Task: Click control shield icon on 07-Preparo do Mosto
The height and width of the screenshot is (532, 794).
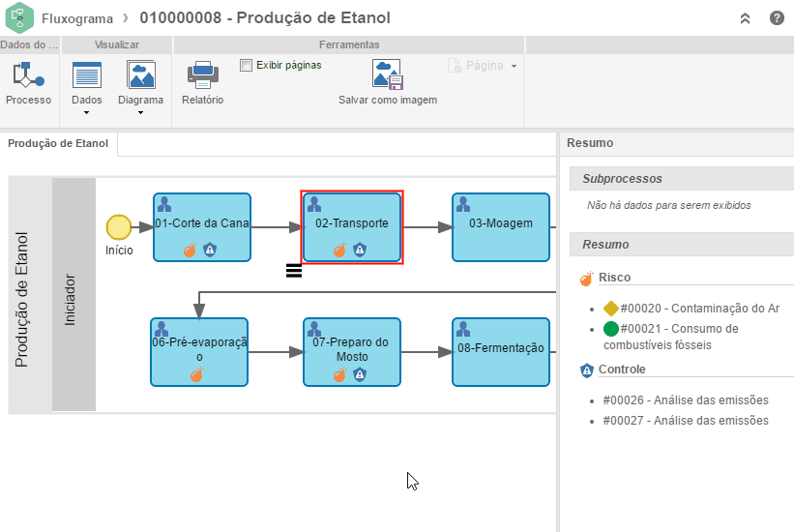Action: pos(359,374)
